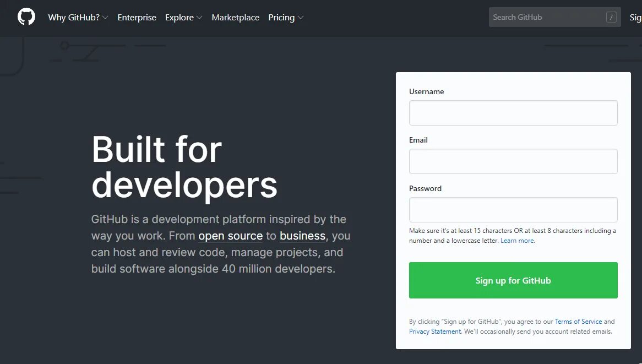
Task: Expand the Pricing dropdown
Action: 286,17
